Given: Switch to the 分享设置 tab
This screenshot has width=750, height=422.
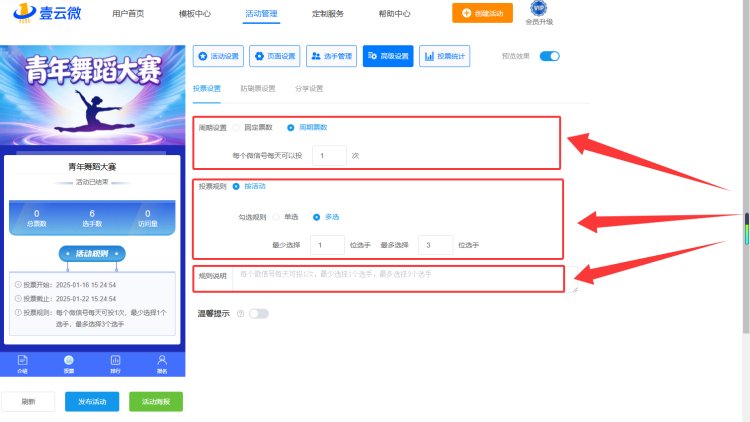Looking at the screenshot, I should click(309, 89).
